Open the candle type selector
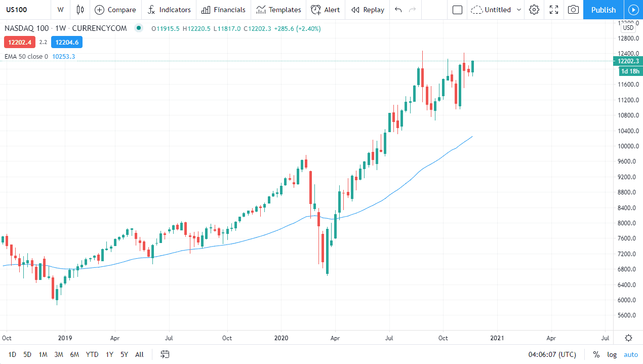 [80, 10]
